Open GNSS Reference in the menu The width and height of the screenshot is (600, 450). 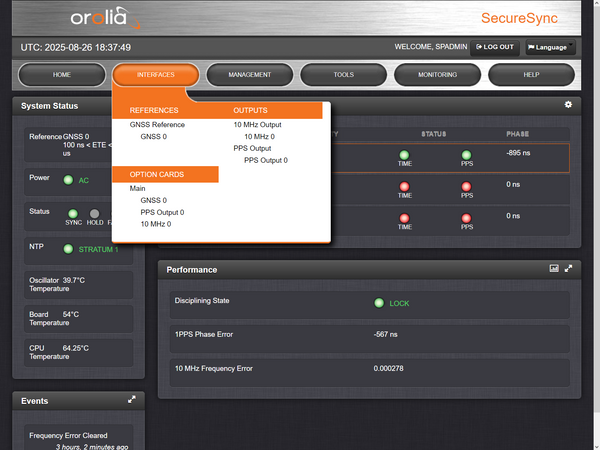point(157,125)
